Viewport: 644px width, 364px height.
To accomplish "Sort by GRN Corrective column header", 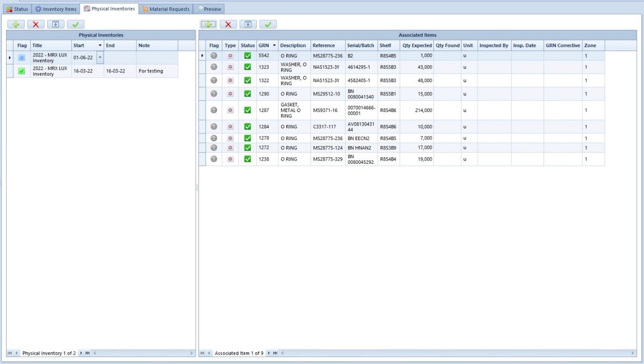I will click(x=563, y=45).
